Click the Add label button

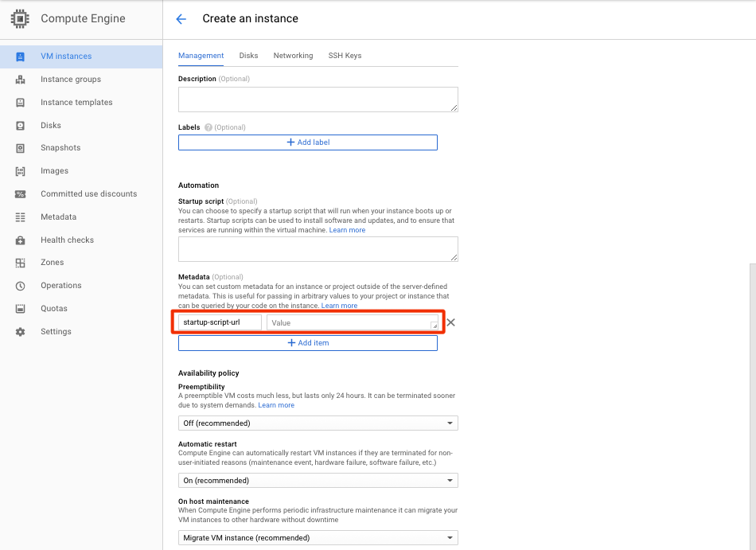click(307, 142)
